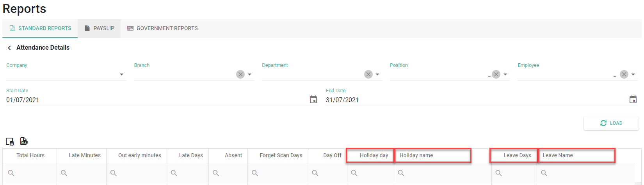644x185 pixels.
Task: Open the Start Date calendar picker
Action: pos(313,100)
